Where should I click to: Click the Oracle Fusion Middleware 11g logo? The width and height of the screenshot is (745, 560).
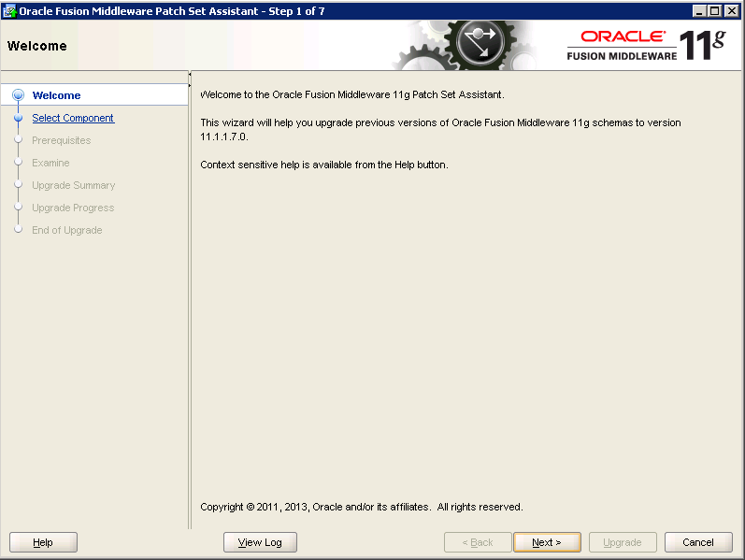pos(647,46)
